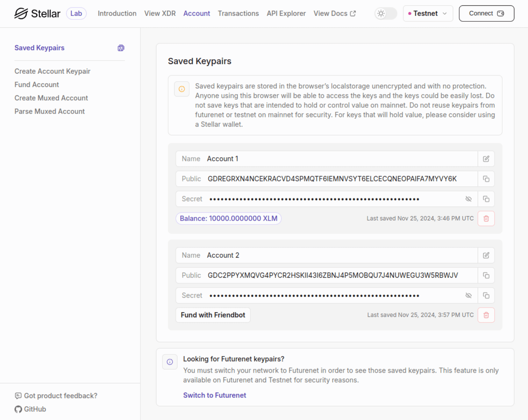The height and width of the screenshot is (420, 528).
Task: Click the 'Saved Keypairs' main heading
Action: (200, 61)
